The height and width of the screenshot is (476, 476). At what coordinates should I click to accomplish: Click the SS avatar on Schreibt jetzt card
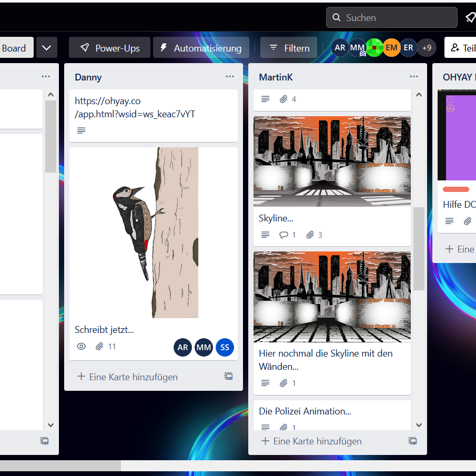coord(225,347)
